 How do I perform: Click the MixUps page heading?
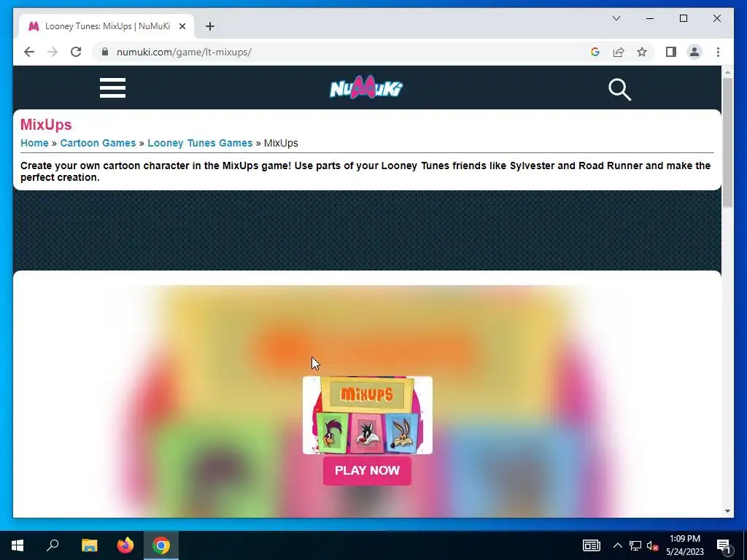(46, 125)
